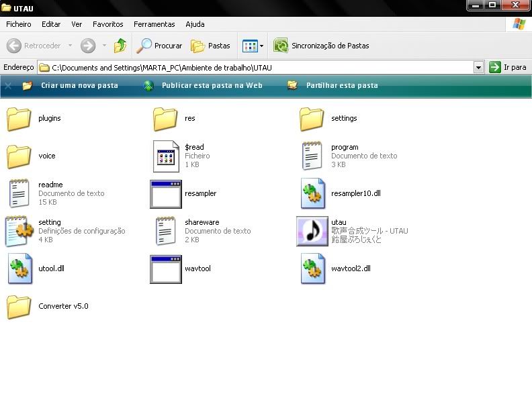Select the resampler executable icon
This screenshot has height=398, width=532.
coord(166,194)
